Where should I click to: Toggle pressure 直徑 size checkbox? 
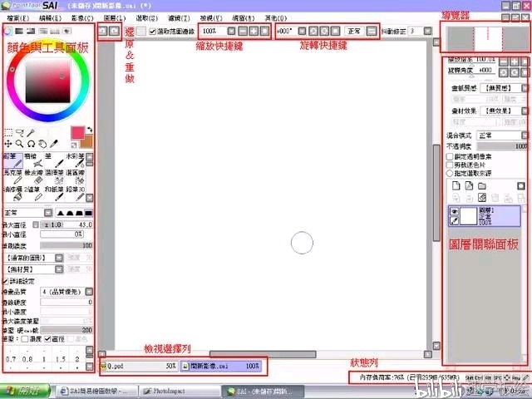coord(48,339)
